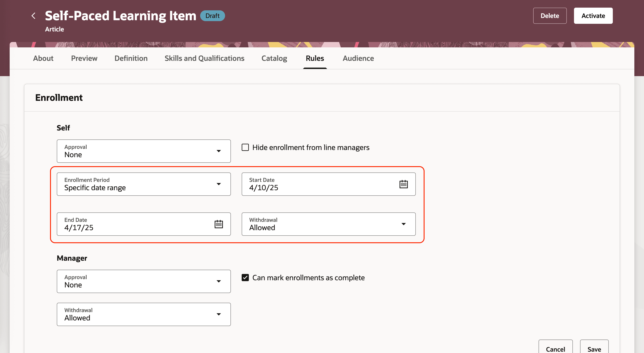Switch to the Audience tab
Screen dimensions: 644x353
pos(358,58)
